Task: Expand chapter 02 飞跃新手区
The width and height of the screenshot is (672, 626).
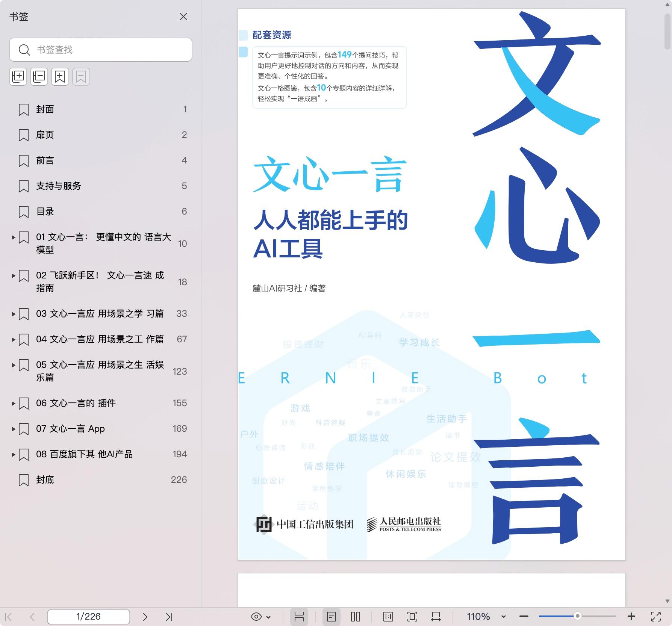Action: pos(14,276)
